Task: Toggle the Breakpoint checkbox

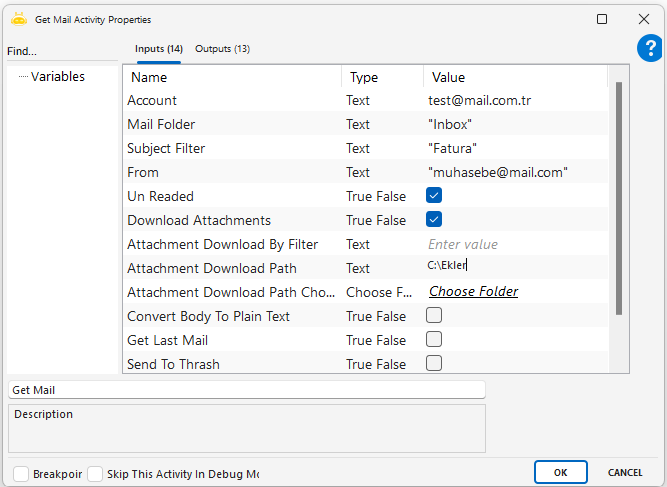Action: pos(21,473)
